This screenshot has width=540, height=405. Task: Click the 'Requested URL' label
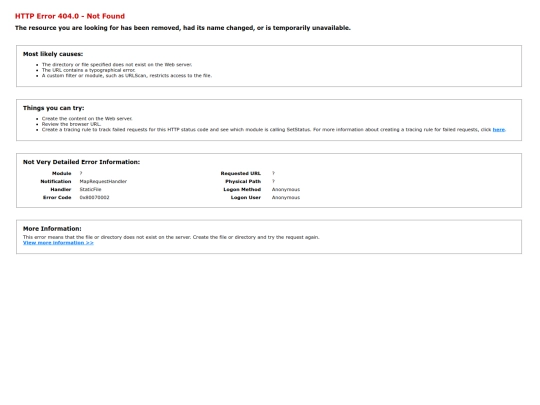pos(241,173)
